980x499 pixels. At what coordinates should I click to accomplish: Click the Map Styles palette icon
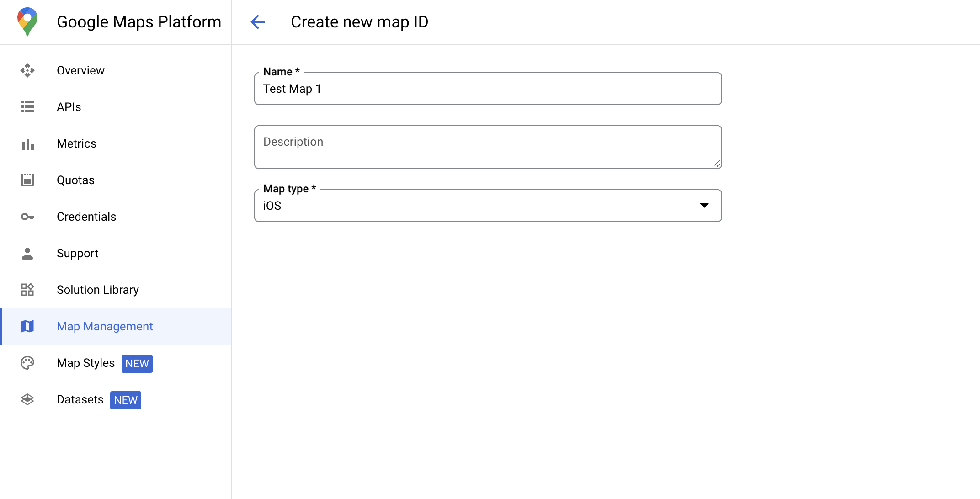(28, 363)
